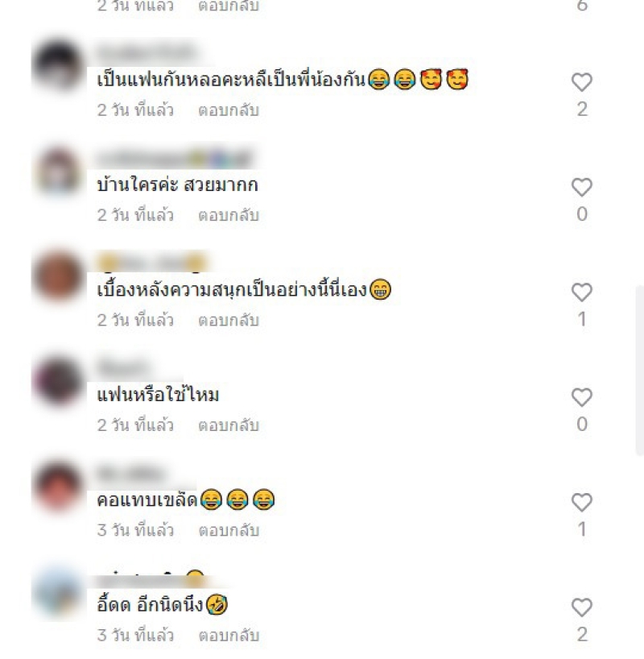Open blurred username above 'บ้านใครค่ะ' comment
Viewport: 644px width, 659px height.
175,159
